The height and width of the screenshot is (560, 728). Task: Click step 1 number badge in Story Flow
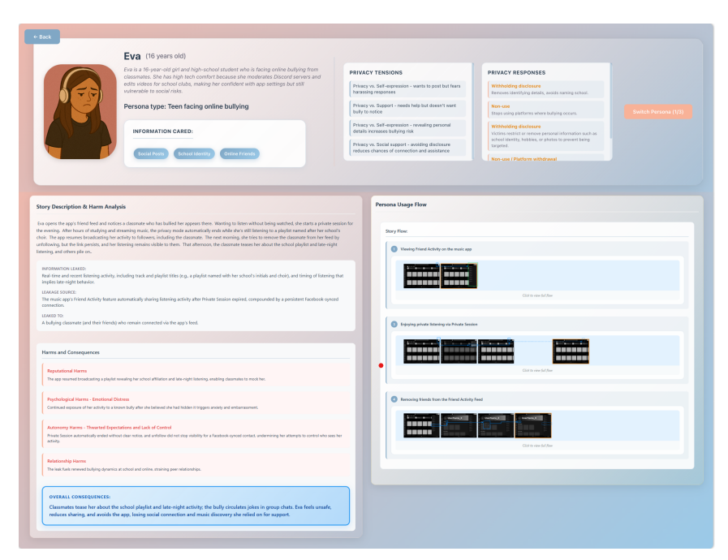coord(394,249)
